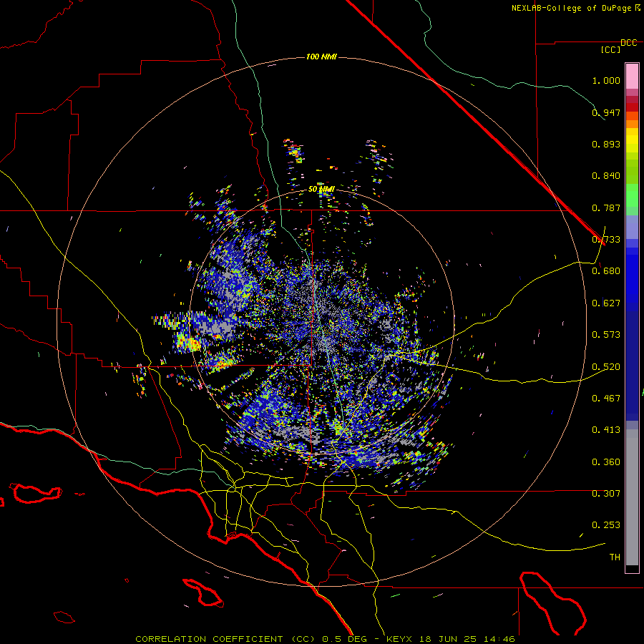Click the TH threshold label
This screenshot has width=644, height=644.
(x=615, y=557)
